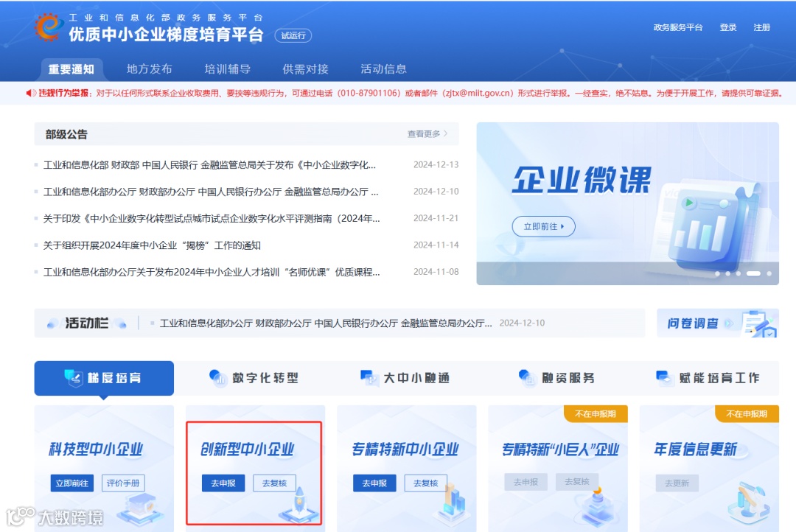Select the 梯度培育 category tab
The image size is (796, 532).
tap(104, 378)
